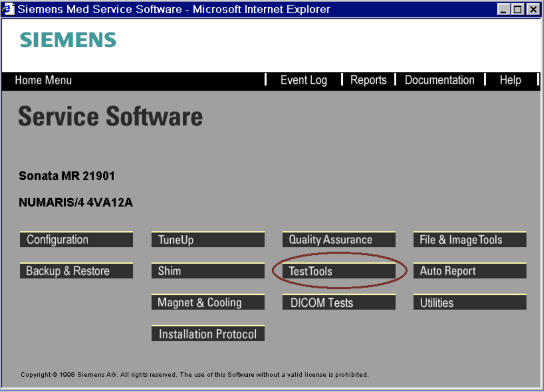This screenshot has width=544, height=392.
Task: Open the Configuration module
Action: click(x=76, y=240)
